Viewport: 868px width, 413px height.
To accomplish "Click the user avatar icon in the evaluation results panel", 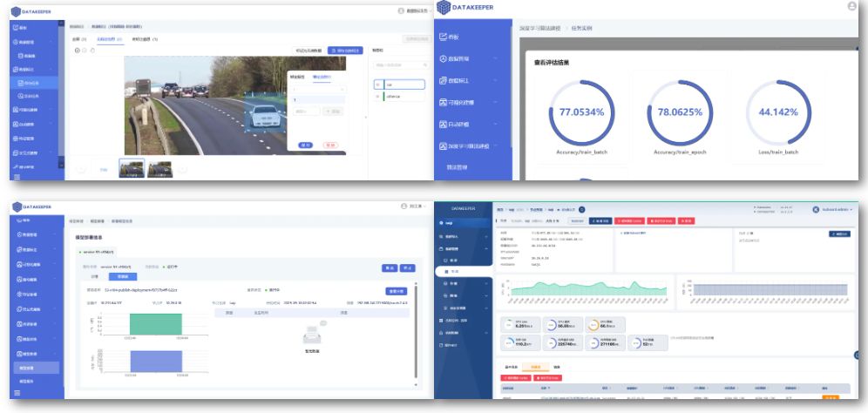I will click(x=851, y=6).
